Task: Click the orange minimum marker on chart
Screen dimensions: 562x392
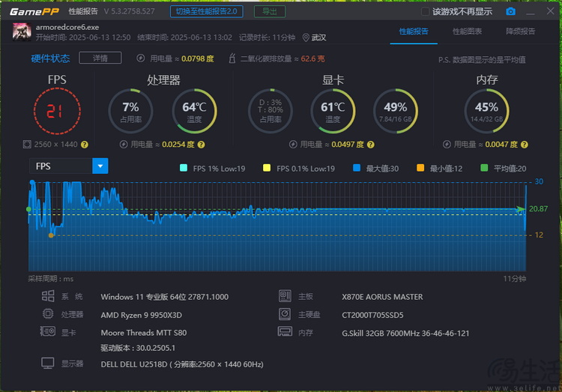Action: (x=51, y=235)
